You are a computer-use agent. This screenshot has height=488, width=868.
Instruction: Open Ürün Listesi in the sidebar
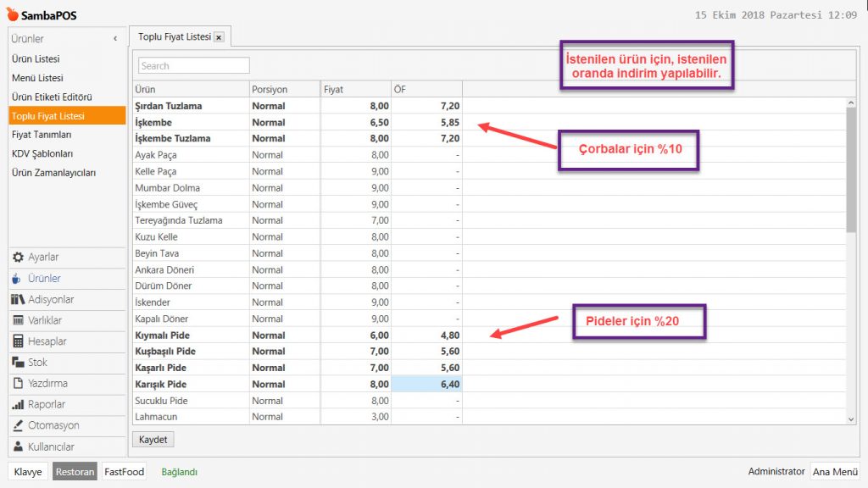[x=36, y=59]
